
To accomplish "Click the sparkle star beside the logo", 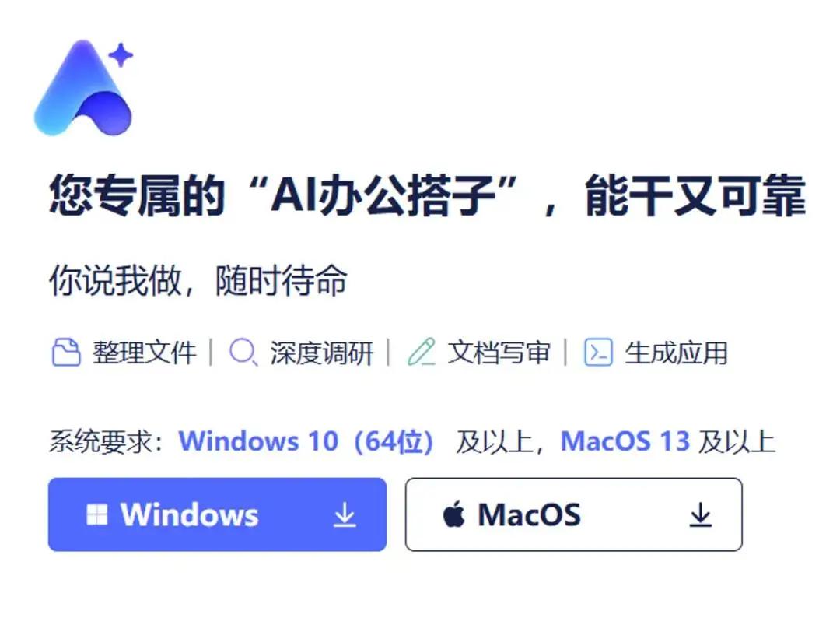I will coord(121,55).
